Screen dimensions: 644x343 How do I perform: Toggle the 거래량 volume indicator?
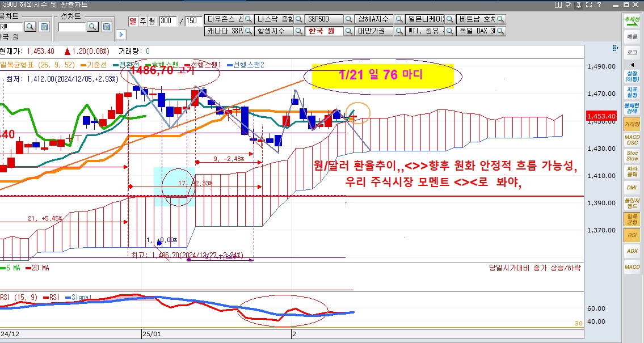[631, 123]
